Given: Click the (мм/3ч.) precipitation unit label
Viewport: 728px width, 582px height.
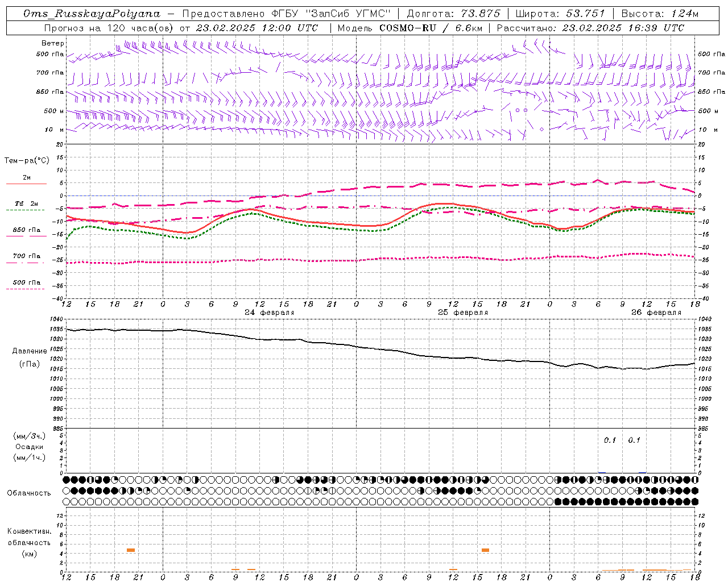Looking at the screenshot, I should pyautogui.click(x=30, y=436).
